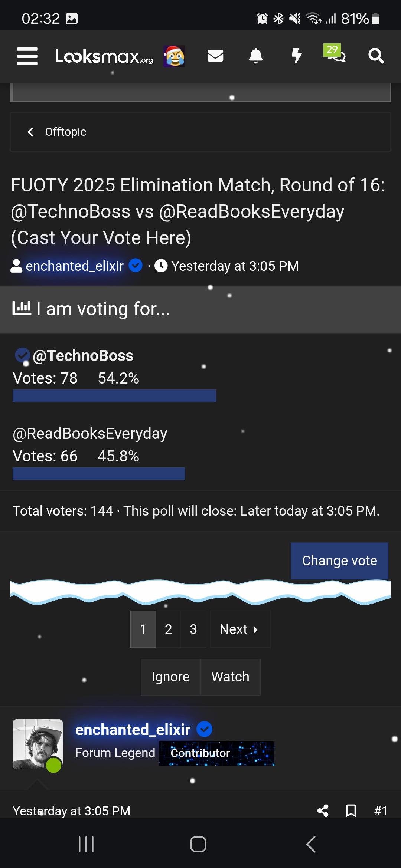The height and width of the screenshot is (868, 401).
Task: Switch to page 3 of the thread
Action: 193,629
